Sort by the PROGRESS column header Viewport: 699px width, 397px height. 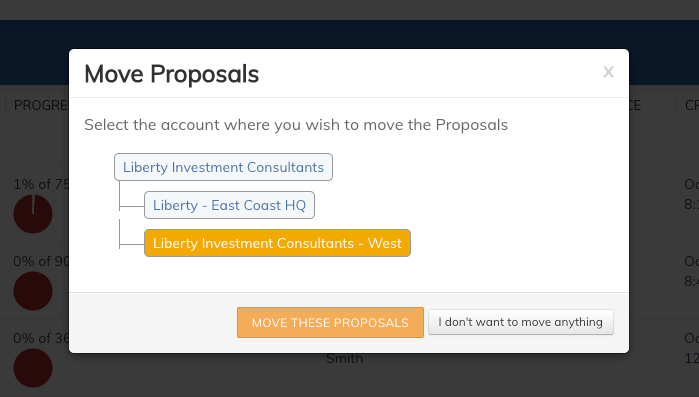click(x=41, y=105)
